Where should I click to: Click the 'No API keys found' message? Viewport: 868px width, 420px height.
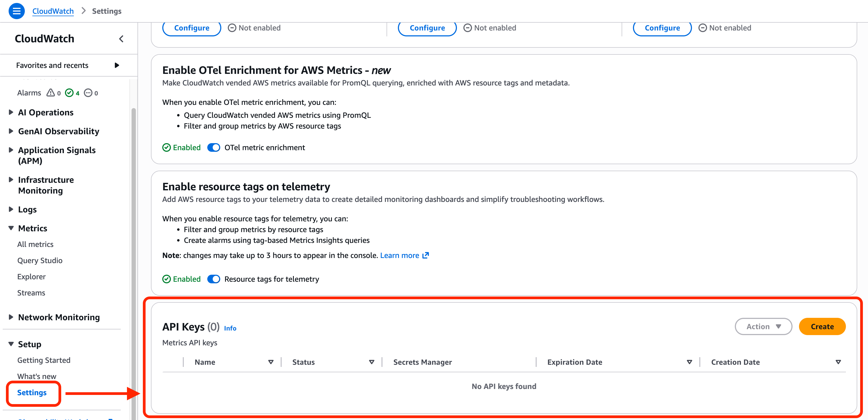[504, 386]
